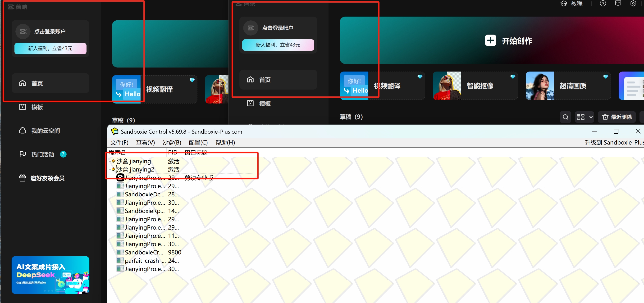Click the parfait_crash process icon
Viewport: 644px width, 303px height.
pyautogui.click(x=120, y=260)
